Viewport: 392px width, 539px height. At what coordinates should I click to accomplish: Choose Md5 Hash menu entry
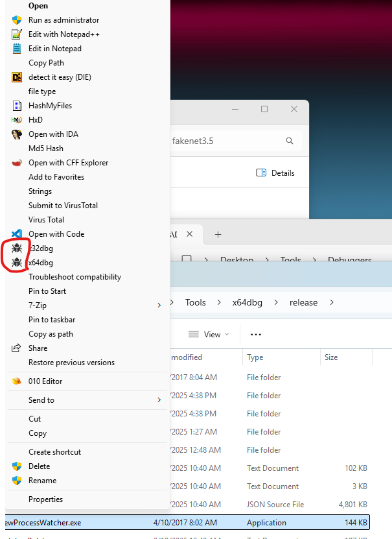click(x=45, y=149)
